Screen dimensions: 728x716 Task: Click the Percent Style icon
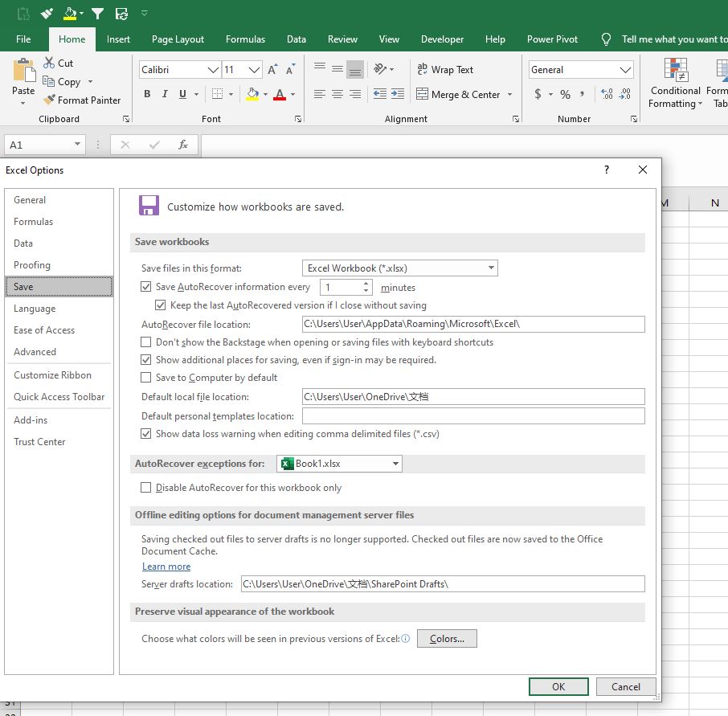point(566,94)
